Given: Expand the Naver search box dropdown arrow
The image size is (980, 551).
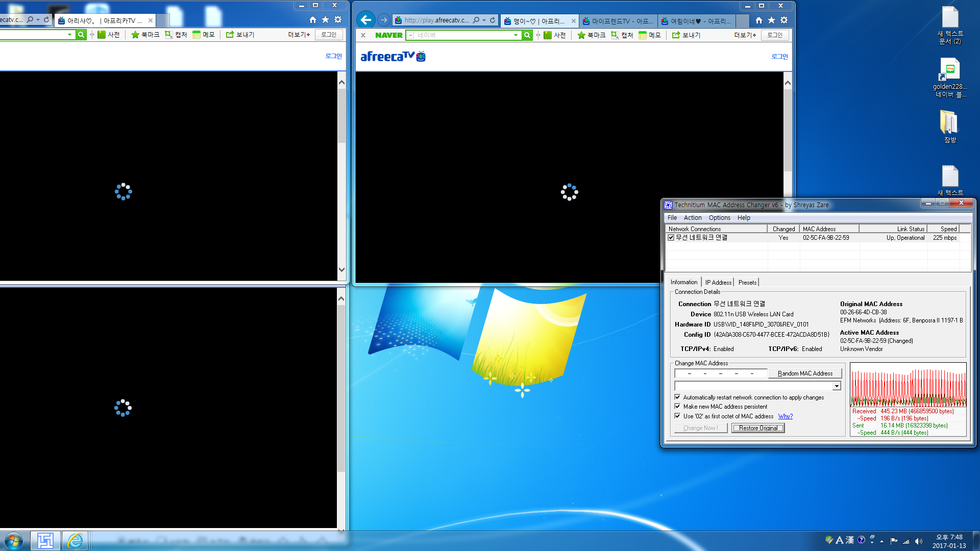Looking at the screenshot, I should 516,35.
